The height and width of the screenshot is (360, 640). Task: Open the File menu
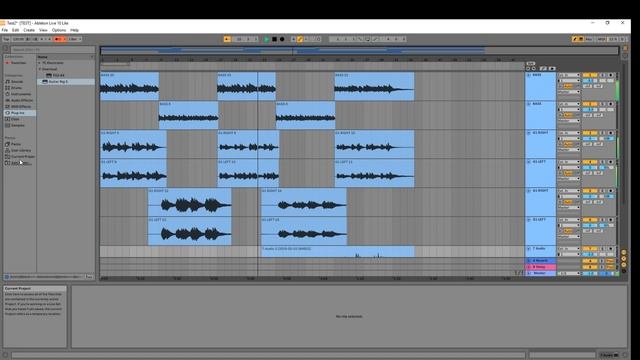(4, 30)
